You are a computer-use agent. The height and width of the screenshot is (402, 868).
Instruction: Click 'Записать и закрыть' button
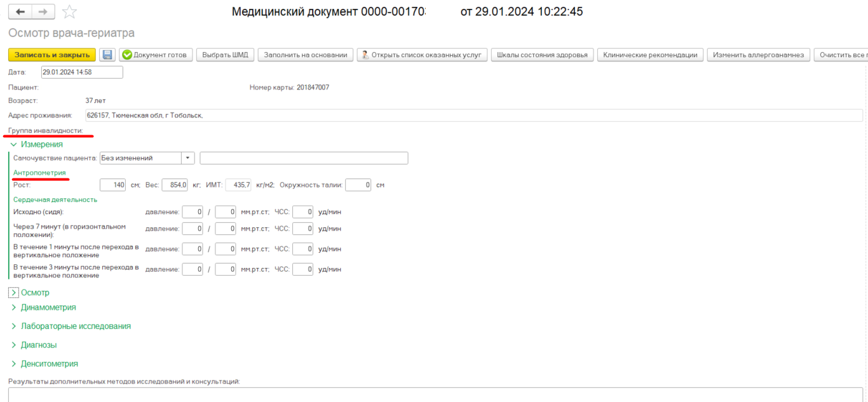52,55
